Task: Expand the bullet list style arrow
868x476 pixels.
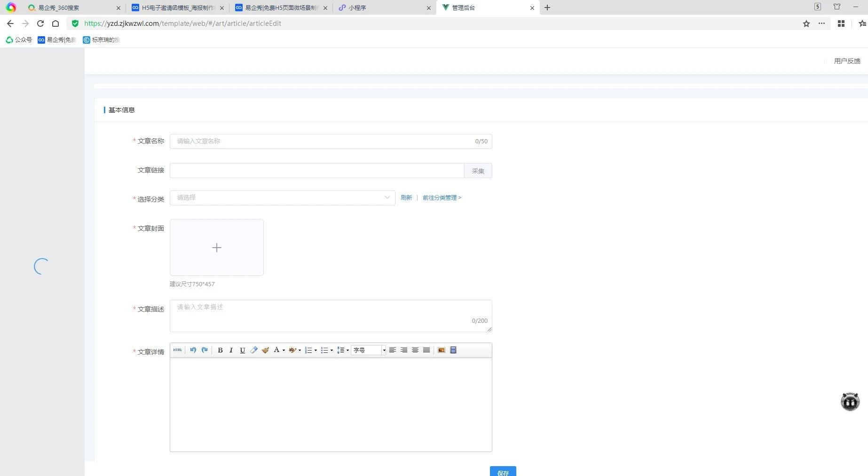Action: tap(331, 350)
